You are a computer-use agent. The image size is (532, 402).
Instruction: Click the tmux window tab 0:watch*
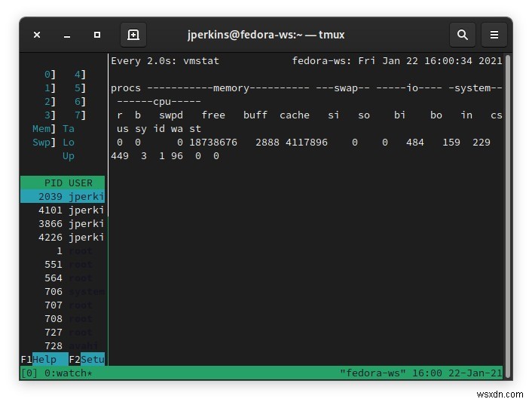[x=69, y=373]
